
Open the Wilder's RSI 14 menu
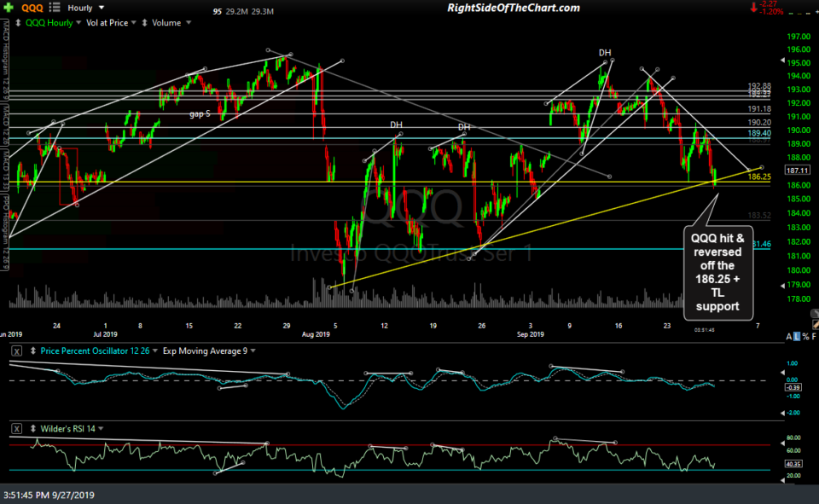click(x=101, y=429)
